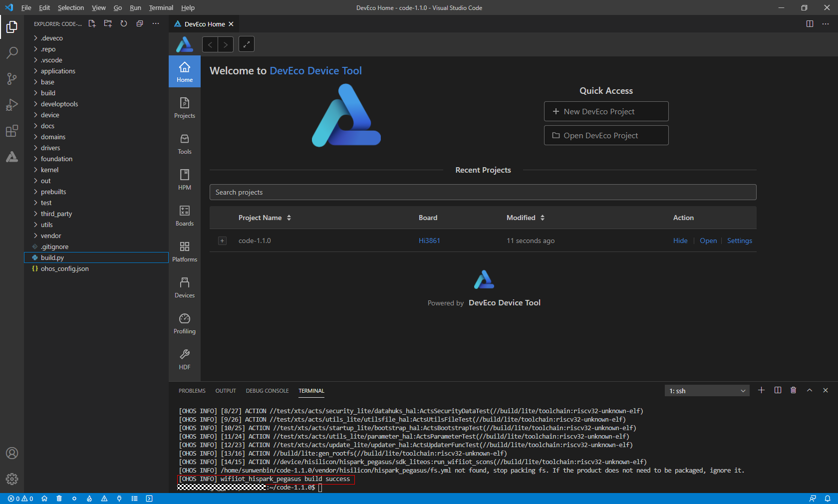Click the plug icon in status bar
Screen dimensions: 838x504
tap(119, 499)
